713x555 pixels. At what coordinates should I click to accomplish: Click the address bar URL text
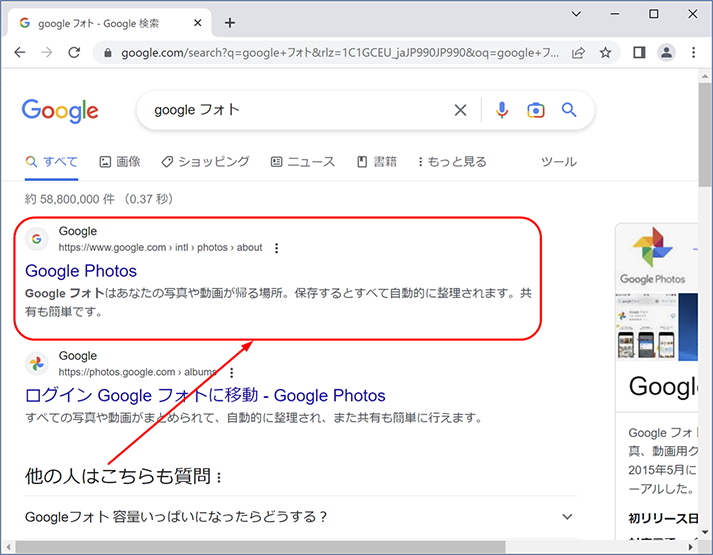(340, 53)
